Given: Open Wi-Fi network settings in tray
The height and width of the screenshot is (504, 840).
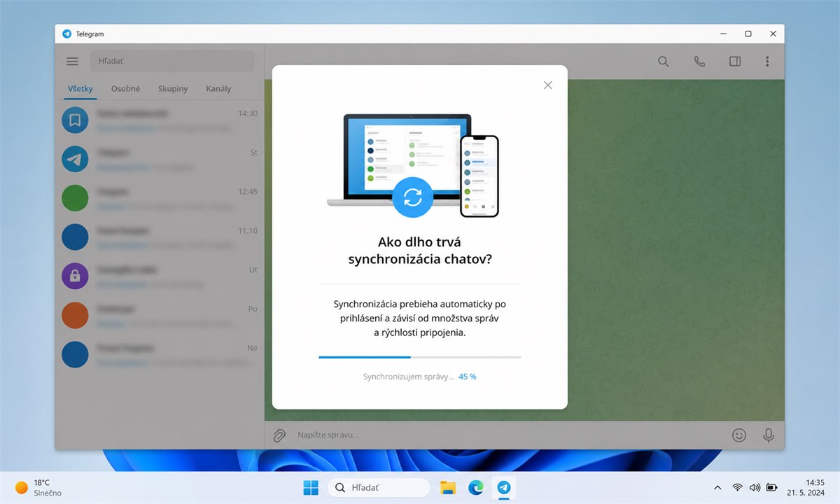Looking at the screenshot, I should 737,487.
